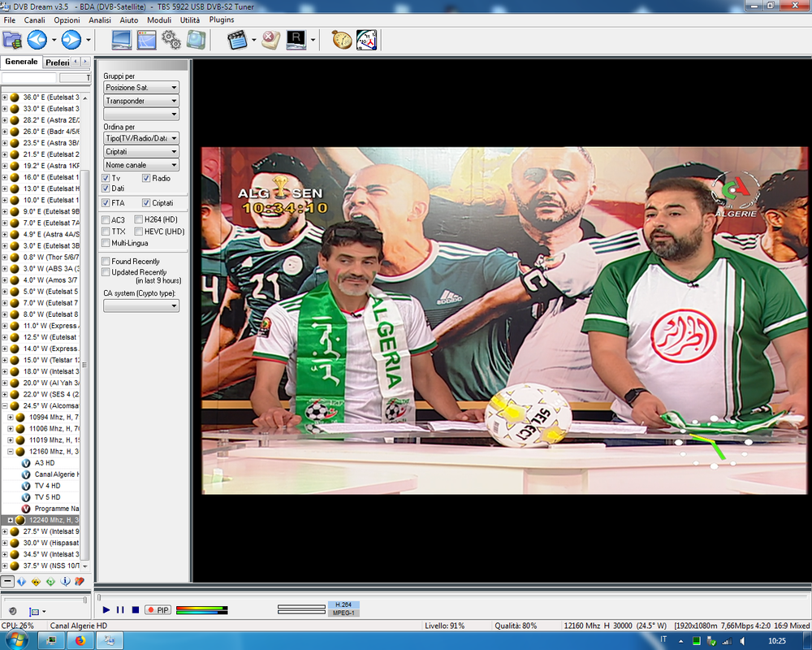Open settings with the gears icon
Image resolution: width=812 pixels, height=650 pixels.
click(171, 40)
